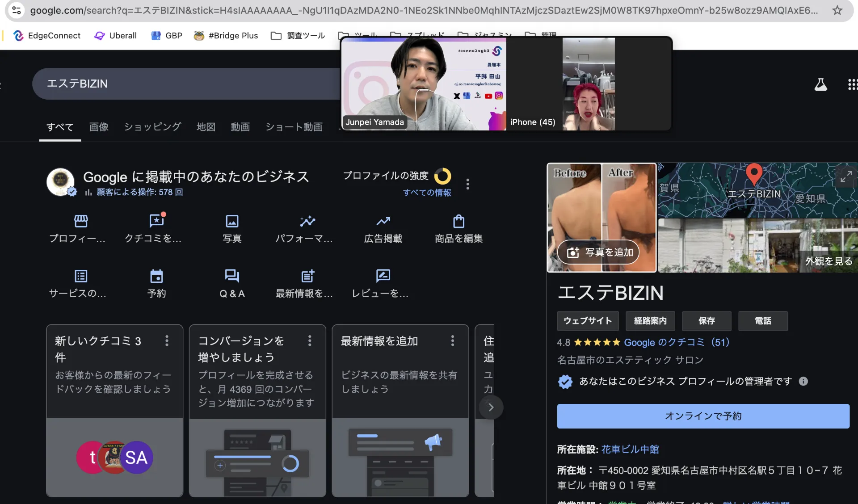Click the Photos icon in business tools
Viewport: 858px width, 504px height.
232,221
